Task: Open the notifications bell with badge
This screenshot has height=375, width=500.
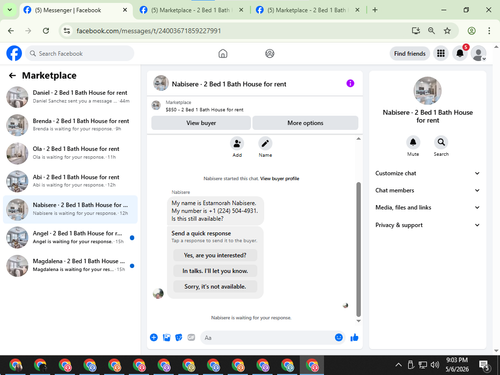Action: point(460,53)
